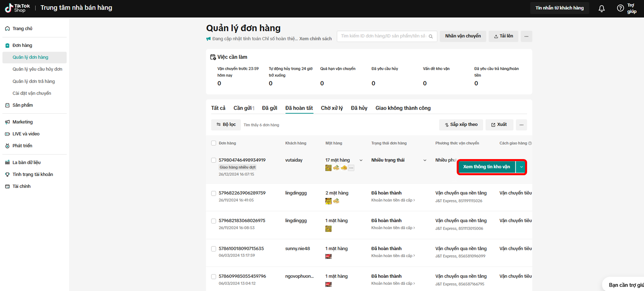The height and width of the screenshot is (291, 644).
Task: Click the search magnifier icon
Action: tap(431, 36)
